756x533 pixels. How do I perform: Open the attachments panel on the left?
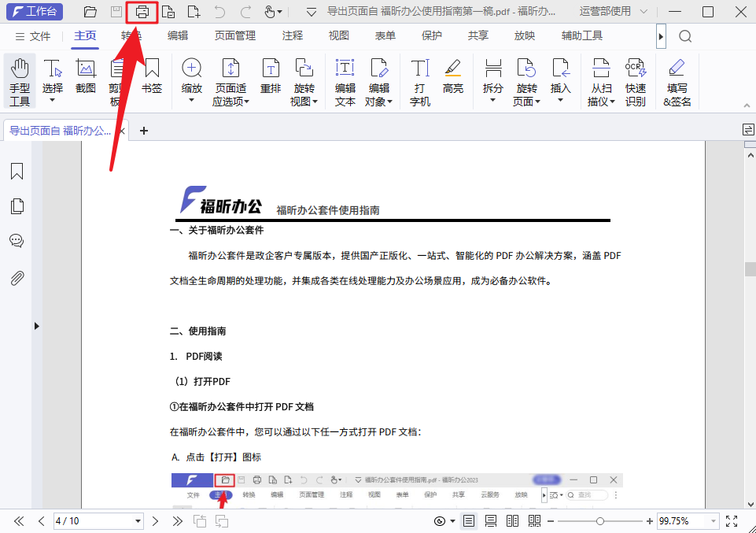coord(17,277)
